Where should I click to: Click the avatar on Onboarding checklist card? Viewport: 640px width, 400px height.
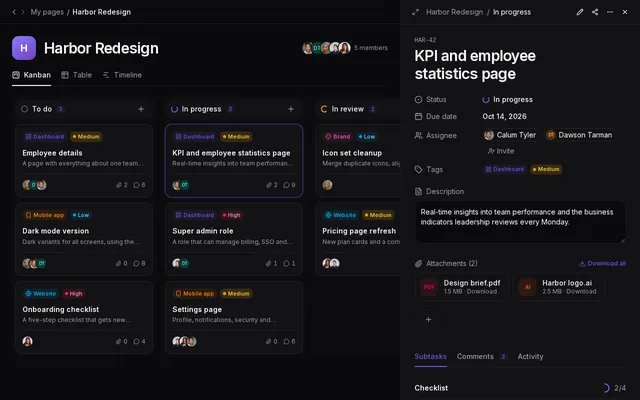click(27, 341)
